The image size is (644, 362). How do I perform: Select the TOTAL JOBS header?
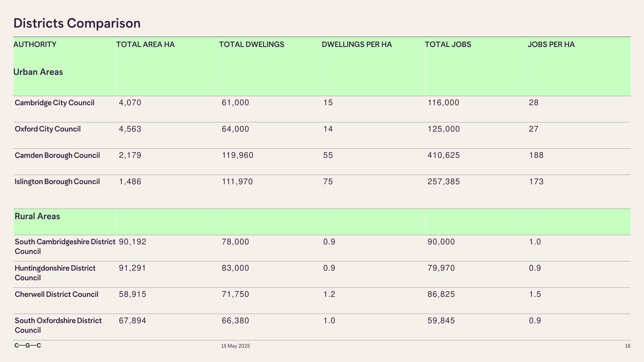point(448,44)
